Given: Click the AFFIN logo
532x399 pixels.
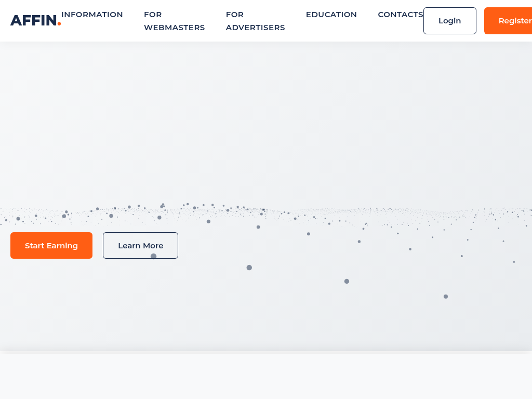Looking at the screenshot, I should coord(34,21).
